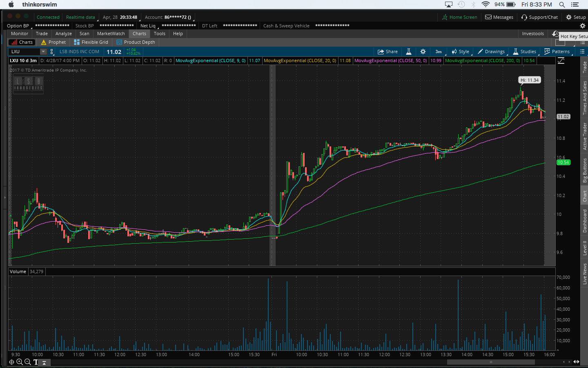Screen dimensions: 588x368
Task: Click the zoom out magnifier icon
Action: [x=28, y=362]
